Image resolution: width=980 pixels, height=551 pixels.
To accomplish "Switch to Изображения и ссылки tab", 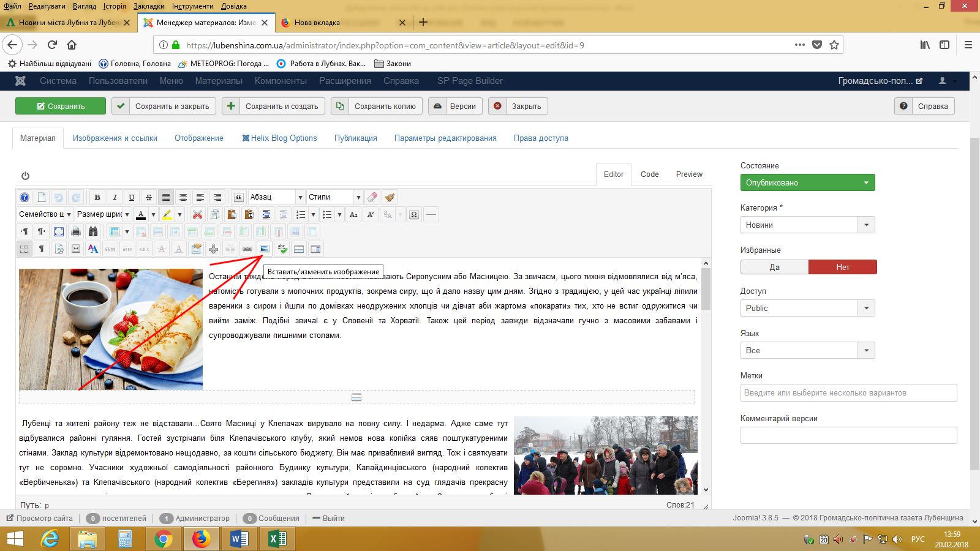I will tap(115, 138).
